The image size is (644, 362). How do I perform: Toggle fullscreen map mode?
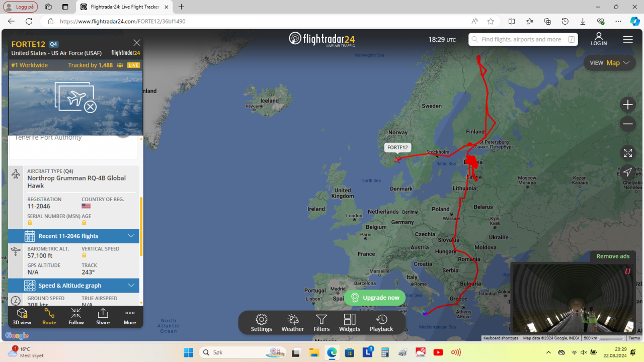[627, 153]
